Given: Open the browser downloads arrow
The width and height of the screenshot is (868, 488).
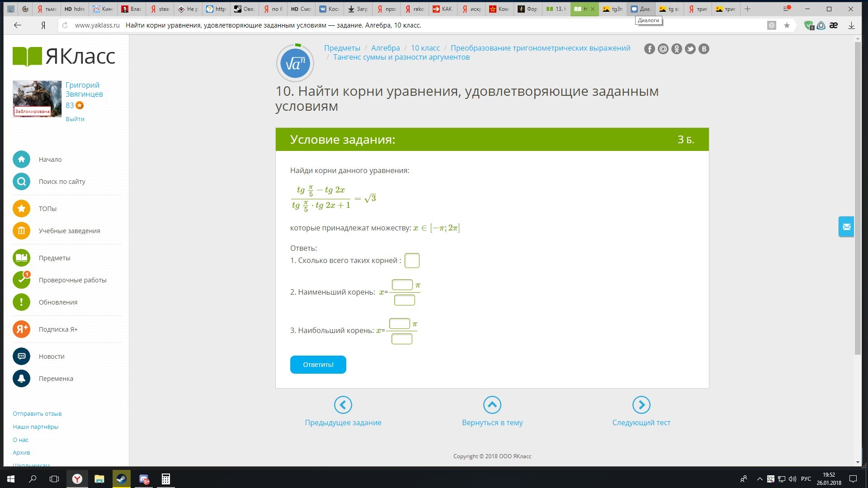Looking at the screenshot, I should click(851, 25).
